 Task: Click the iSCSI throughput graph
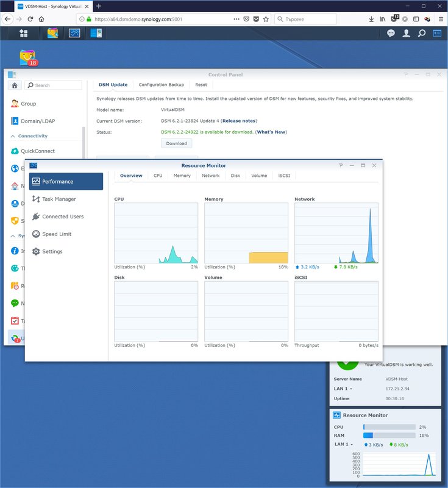pos(336,311)
